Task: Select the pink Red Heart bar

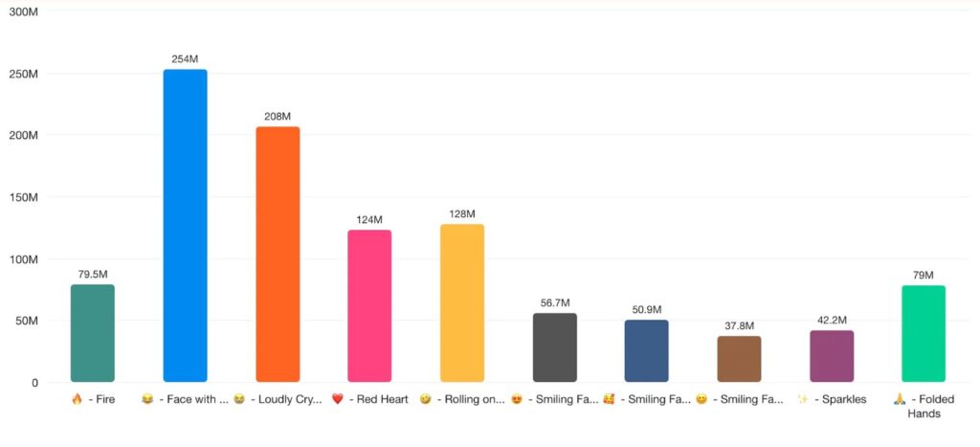Action: (369, 306)
